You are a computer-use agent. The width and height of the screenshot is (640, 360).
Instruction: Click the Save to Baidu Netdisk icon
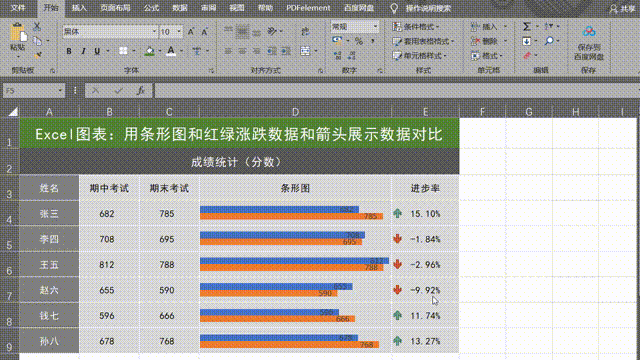589,31
